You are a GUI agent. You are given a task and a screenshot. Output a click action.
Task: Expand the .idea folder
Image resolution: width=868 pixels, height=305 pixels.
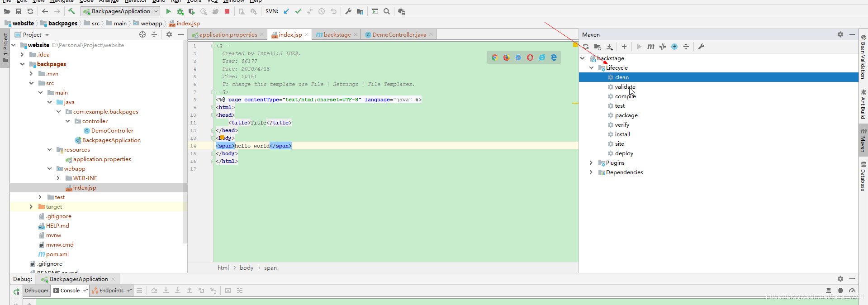(x=22, y=55)
